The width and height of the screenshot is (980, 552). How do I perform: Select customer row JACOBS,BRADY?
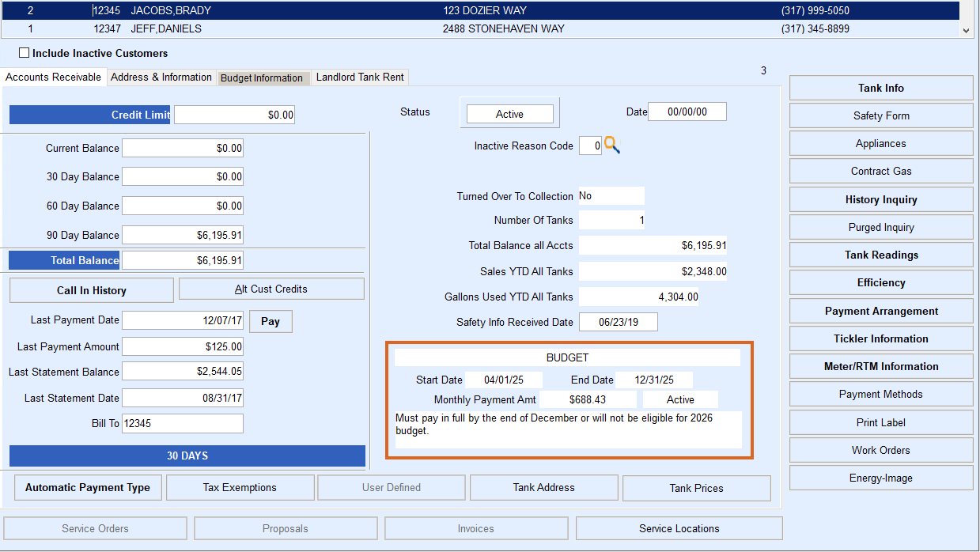click(x=480, y=11)
